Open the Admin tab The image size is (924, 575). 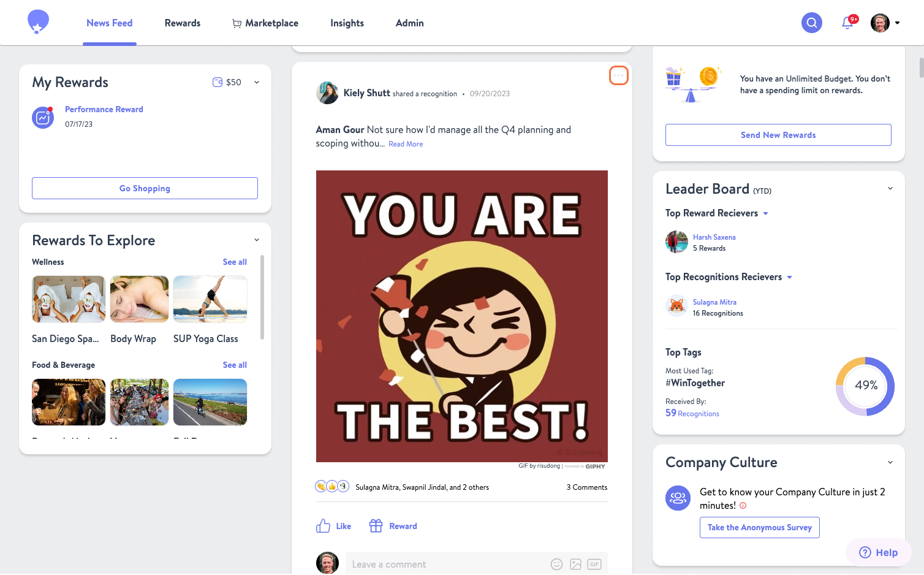410,23
